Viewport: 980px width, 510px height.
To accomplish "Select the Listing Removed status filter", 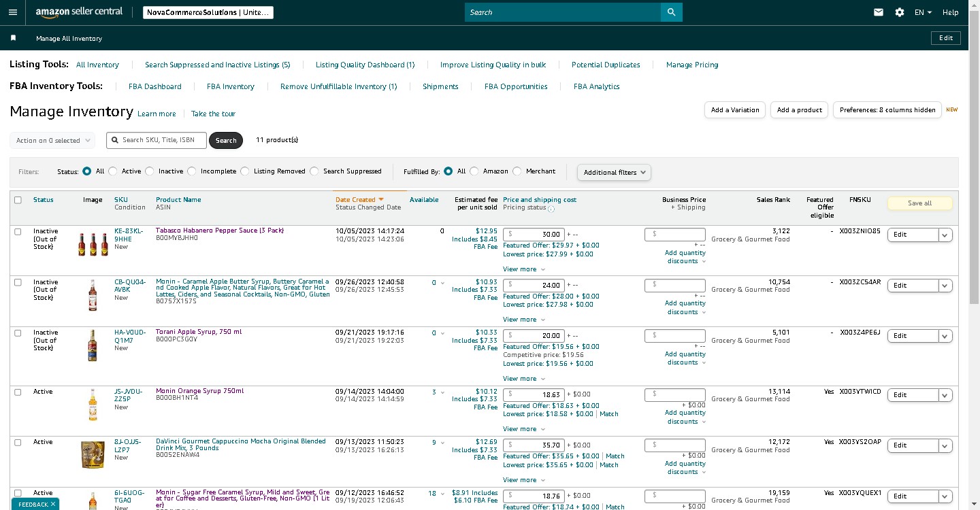I will [245, 171].
